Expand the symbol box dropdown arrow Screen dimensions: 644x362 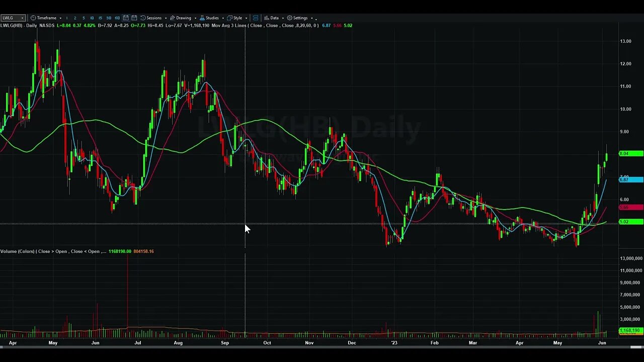(22, 18)
